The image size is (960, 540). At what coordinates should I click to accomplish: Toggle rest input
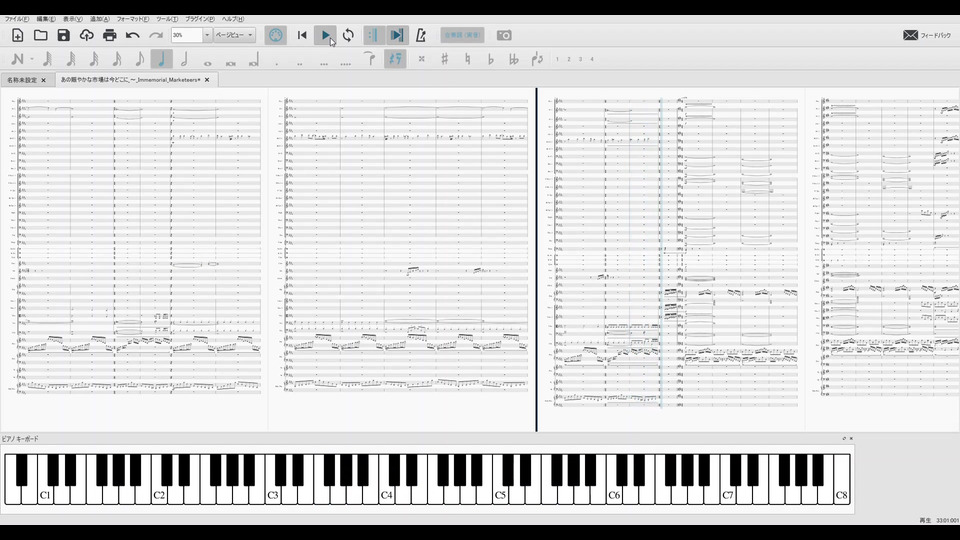pos(395,59)
